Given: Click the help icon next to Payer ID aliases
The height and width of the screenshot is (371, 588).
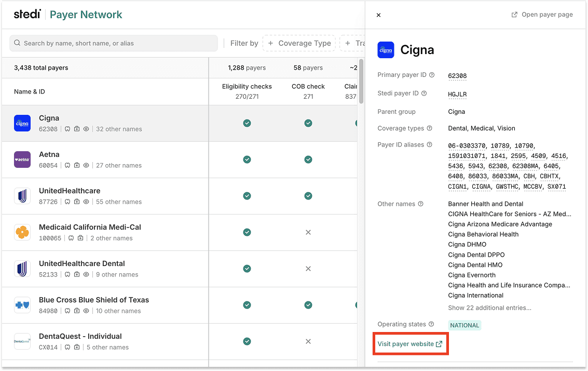Looking at the screenshot, I should (430, 144).
